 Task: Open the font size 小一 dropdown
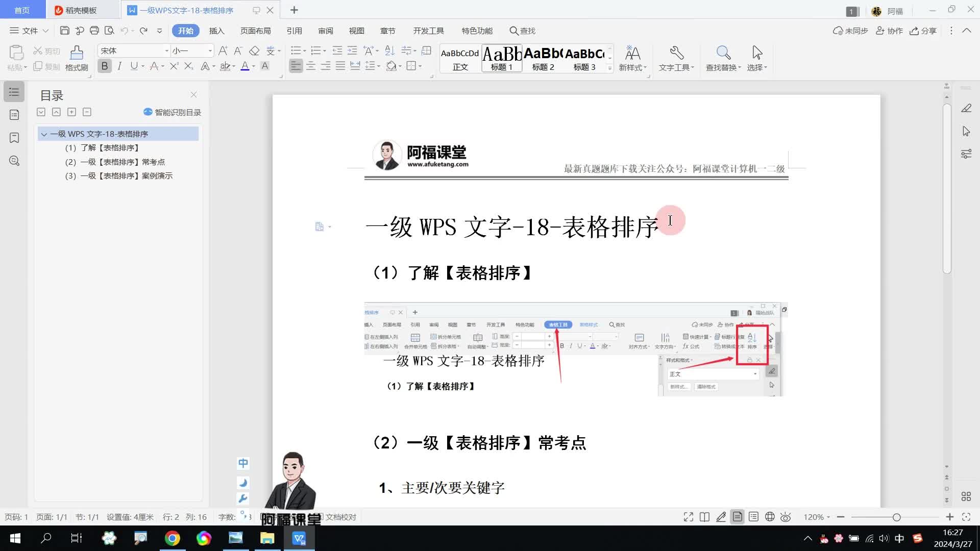(210, 51)
